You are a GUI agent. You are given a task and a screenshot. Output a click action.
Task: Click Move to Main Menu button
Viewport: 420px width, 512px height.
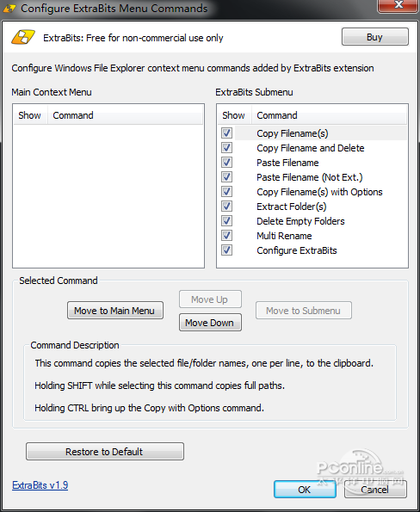tap(115, 310)
